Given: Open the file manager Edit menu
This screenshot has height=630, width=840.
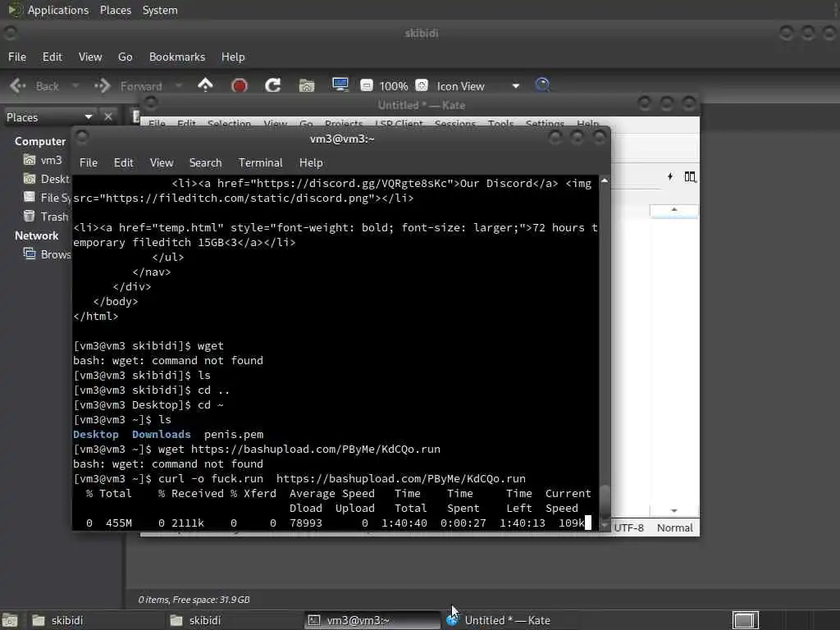Looking at the screenshot, I should [x=52, y=57].
